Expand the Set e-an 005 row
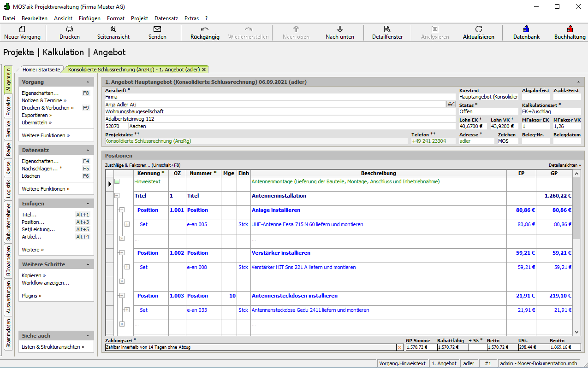588x368 pixels. tap(127, 224)
